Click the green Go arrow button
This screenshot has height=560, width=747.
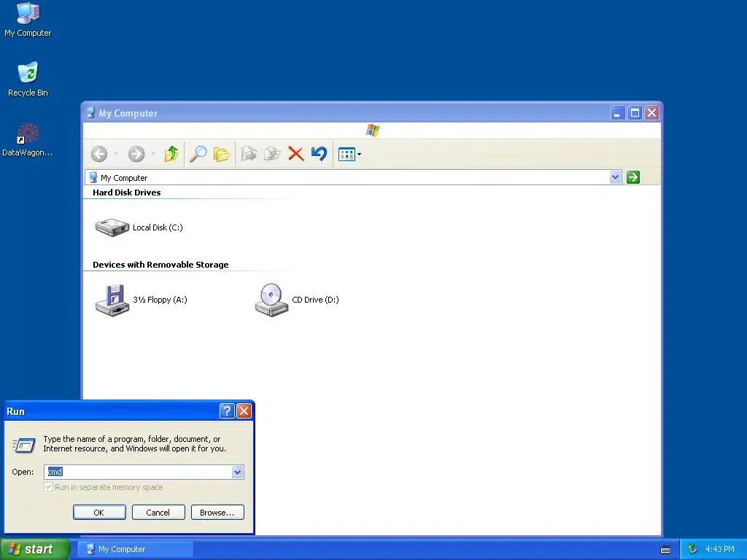[x=633, y=178]
